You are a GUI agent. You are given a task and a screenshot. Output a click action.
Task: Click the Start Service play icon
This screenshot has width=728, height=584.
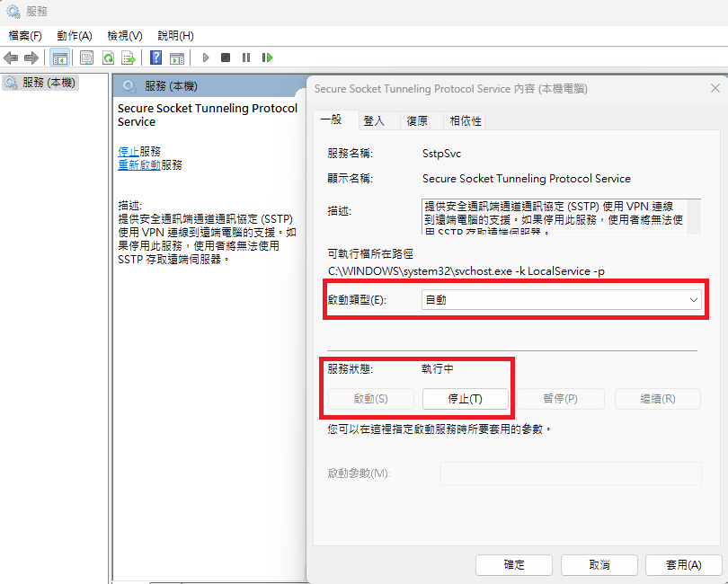click(206, 58)
